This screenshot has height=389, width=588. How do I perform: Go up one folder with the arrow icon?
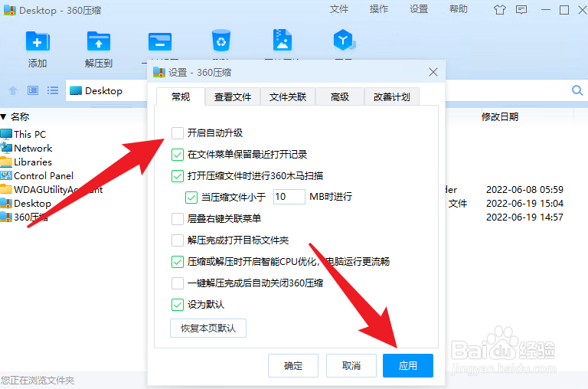13,90
